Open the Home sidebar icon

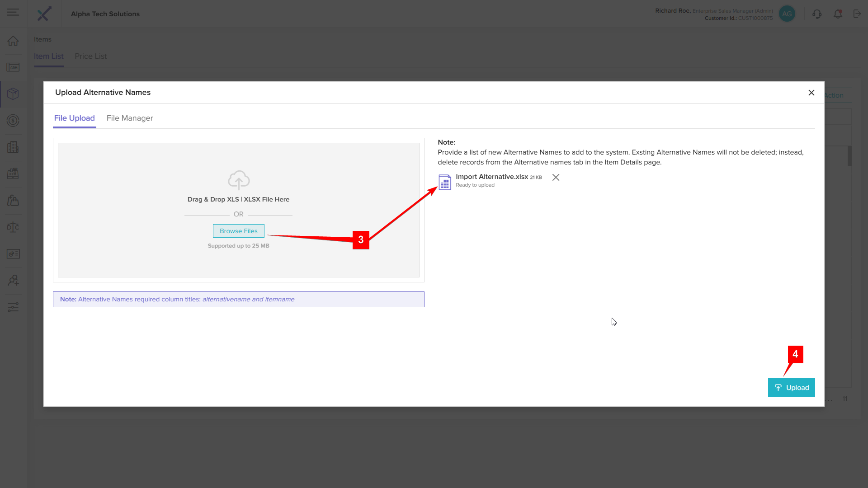pos(13,41)
